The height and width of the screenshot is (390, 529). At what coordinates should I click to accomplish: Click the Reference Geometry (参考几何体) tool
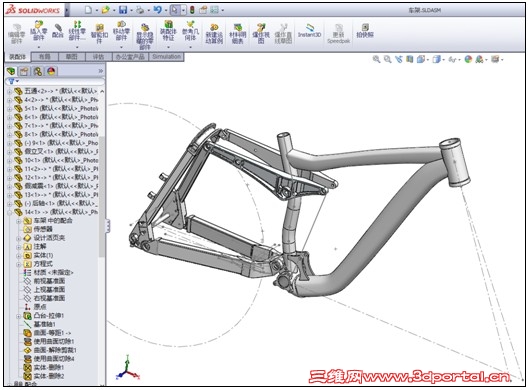coord(190,31)
